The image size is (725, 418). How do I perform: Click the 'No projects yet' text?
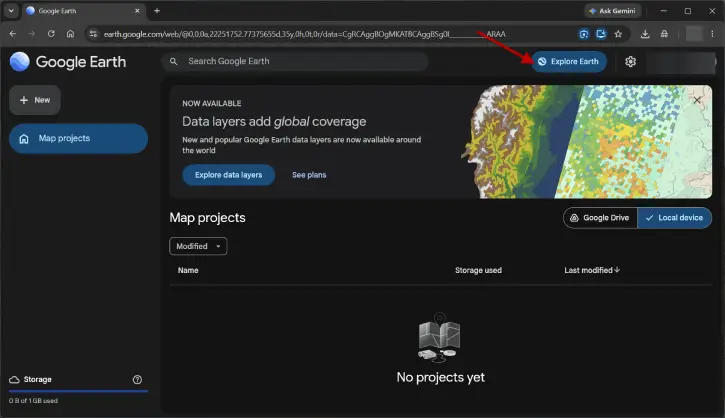(x=440, y=377)
